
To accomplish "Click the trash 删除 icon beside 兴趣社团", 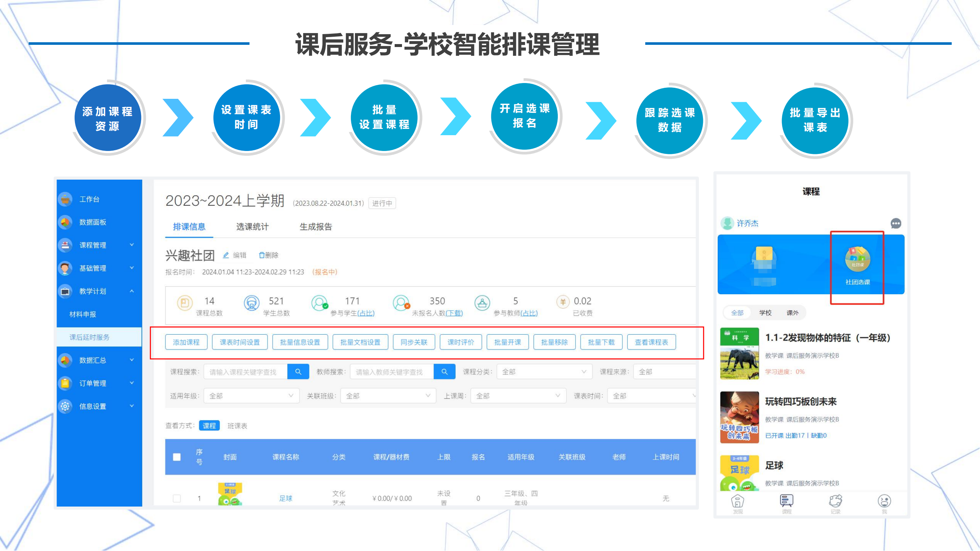I will pyautogui.click(x=262, y=255).
